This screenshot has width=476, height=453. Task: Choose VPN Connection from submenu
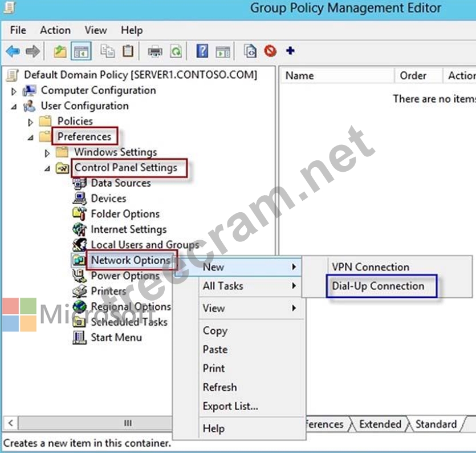coord(371,267)
